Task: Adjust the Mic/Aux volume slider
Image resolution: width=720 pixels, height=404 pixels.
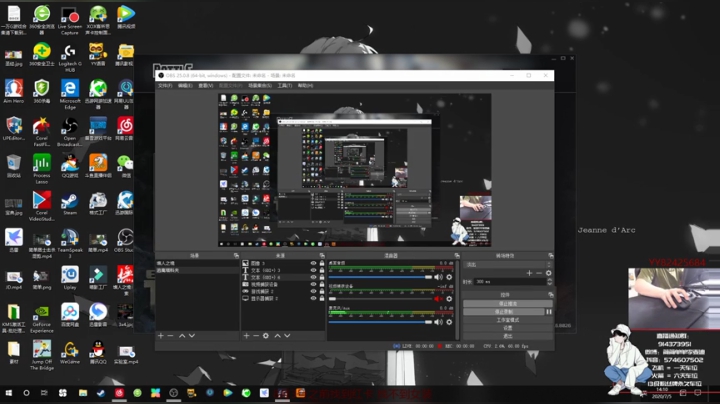Action: click(x=380, y=322)
